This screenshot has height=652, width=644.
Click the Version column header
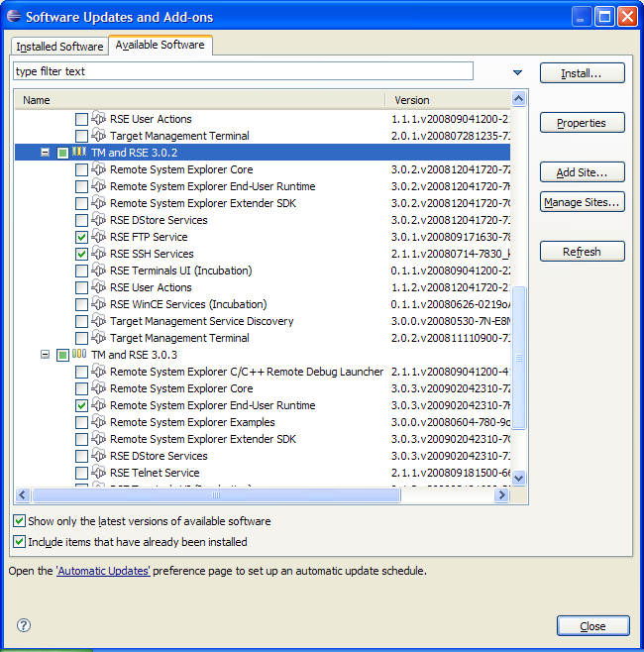pyautogui.click(x=448, y=100)
